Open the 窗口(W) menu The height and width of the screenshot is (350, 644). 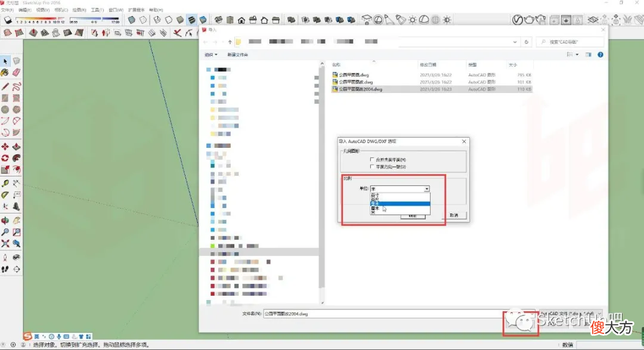116,10
